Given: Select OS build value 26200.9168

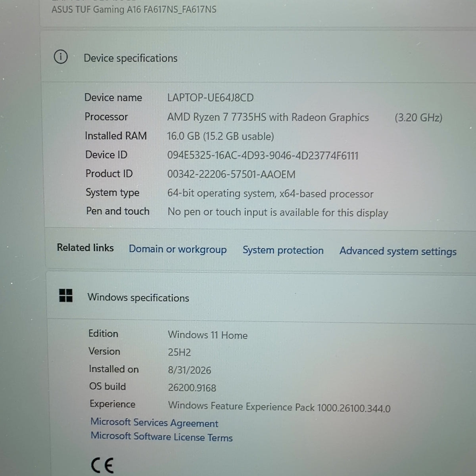Looking at the screenshot, I should tap(192, 388).
